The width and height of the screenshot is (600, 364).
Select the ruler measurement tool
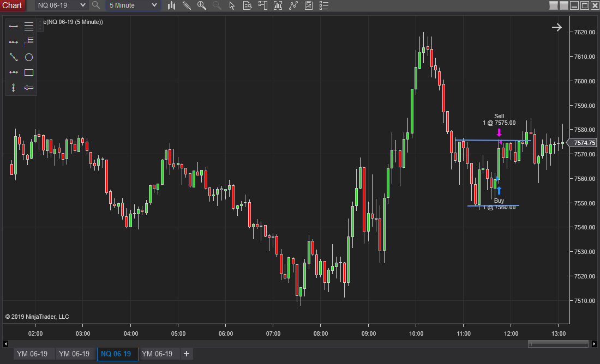click(29, 88)
